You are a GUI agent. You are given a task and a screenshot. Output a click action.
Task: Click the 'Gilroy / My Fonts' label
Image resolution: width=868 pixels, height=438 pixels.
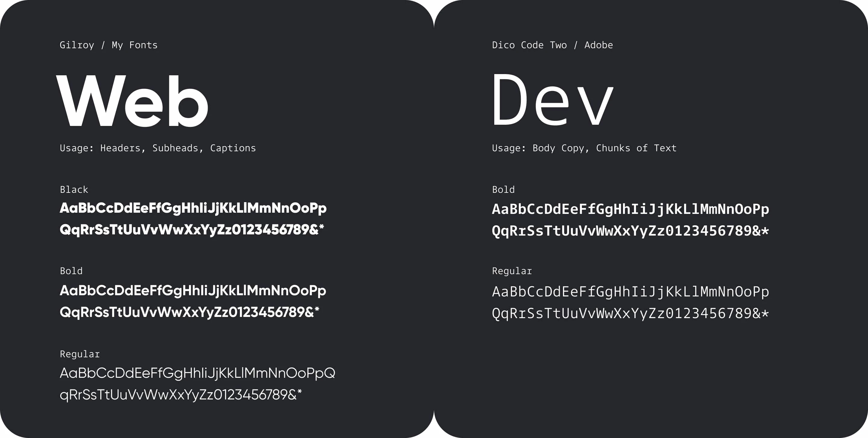(108, 45)
